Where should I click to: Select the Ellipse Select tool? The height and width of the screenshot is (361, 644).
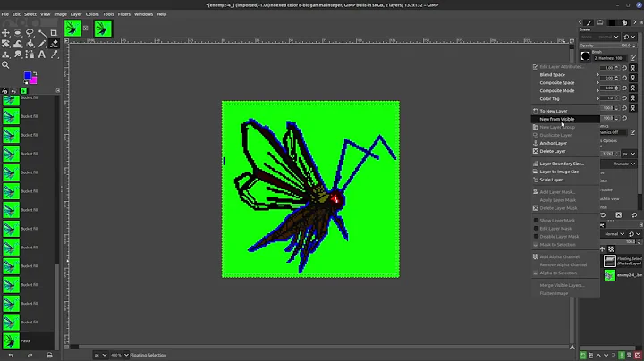[x=18, y=33]
